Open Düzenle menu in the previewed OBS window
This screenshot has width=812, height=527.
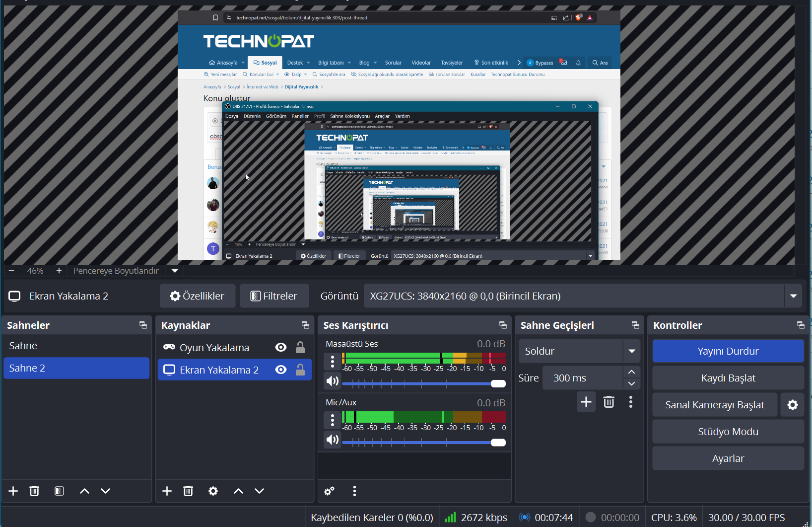(x=252, y=116)
